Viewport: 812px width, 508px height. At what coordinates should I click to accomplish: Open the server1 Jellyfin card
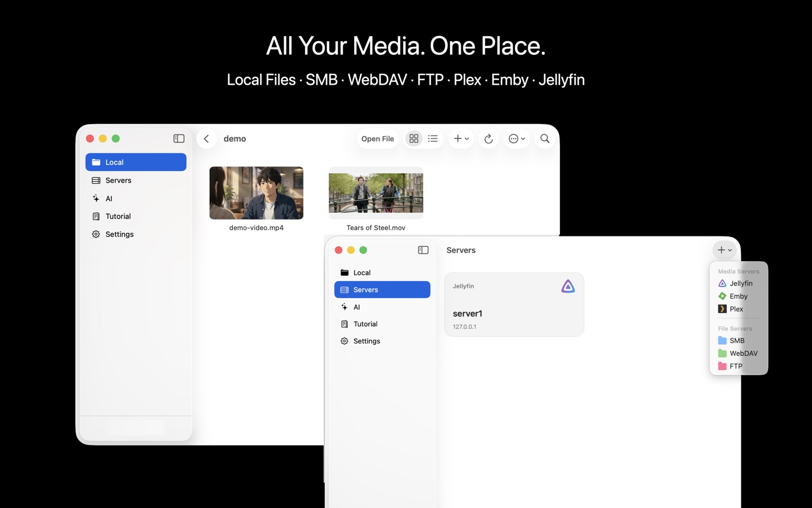click(514, 305)
